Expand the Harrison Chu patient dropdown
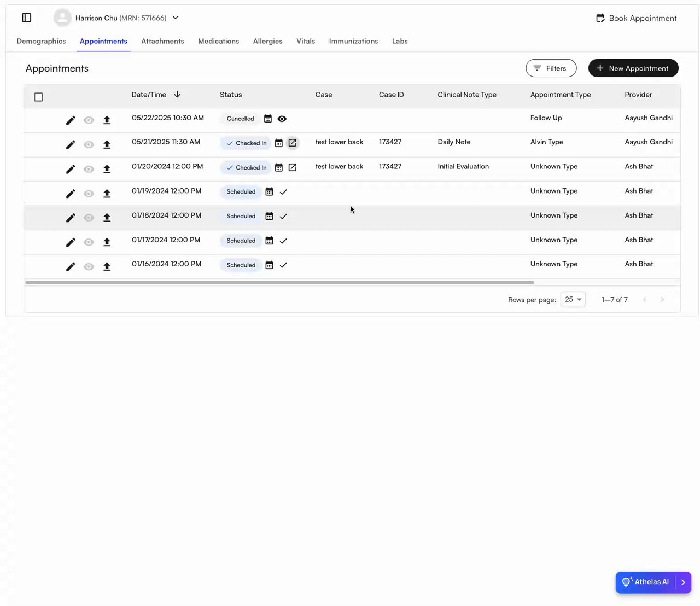This screenshot has width=700, height=606. click(x=176, y=18)
